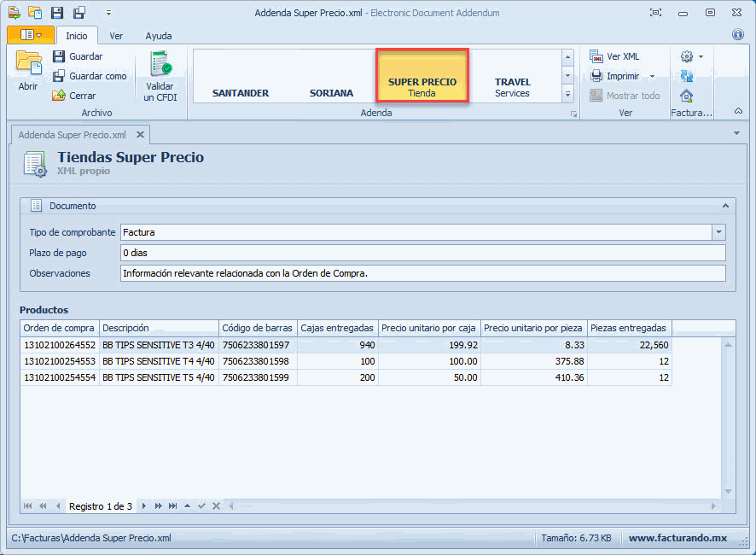
Task: Click the home icon in Facturando group
Action: point(686,96)
